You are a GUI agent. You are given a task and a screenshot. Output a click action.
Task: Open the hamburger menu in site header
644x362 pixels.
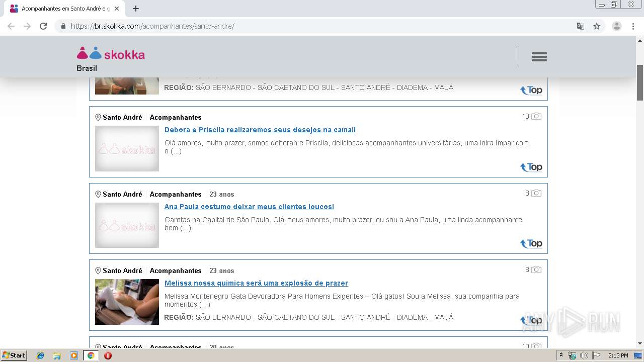click(539, 57)
